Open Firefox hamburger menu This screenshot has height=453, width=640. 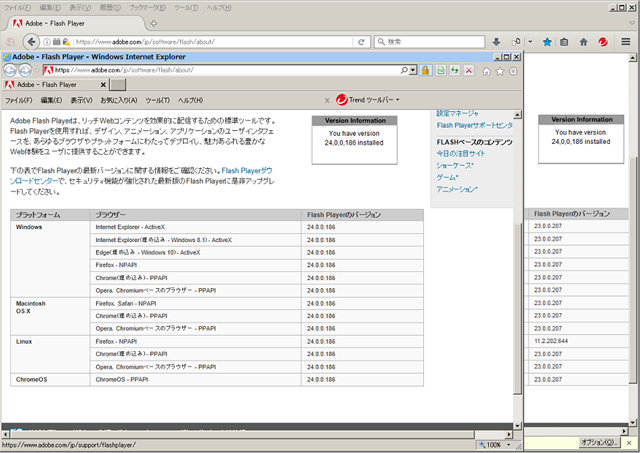[x=626, y=42]
